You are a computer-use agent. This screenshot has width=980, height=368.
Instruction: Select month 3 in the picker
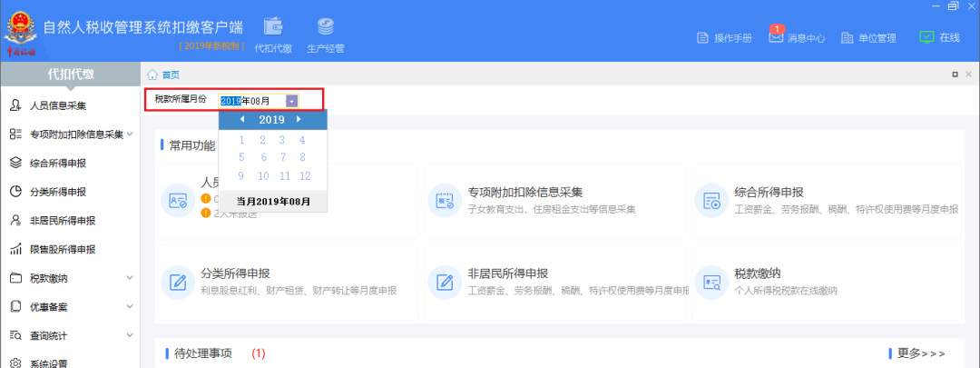tap(282, 140)
